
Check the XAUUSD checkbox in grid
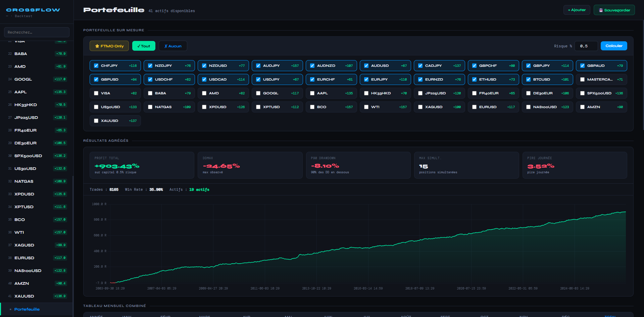pyautogui.click(x=96, y=121)
